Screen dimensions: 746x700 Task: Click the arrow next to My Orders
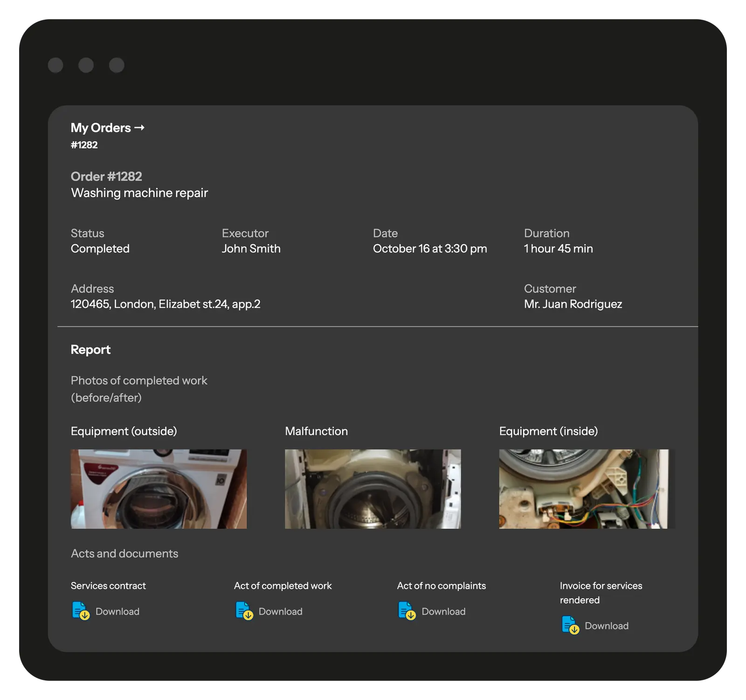tap(139, 128)
